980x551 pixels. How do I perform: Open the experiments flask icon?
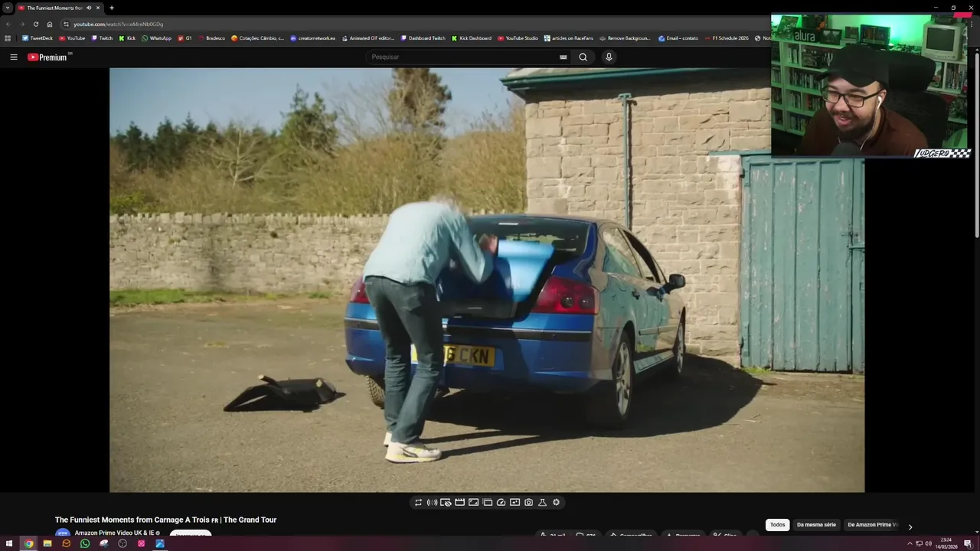tap(542, 503)
